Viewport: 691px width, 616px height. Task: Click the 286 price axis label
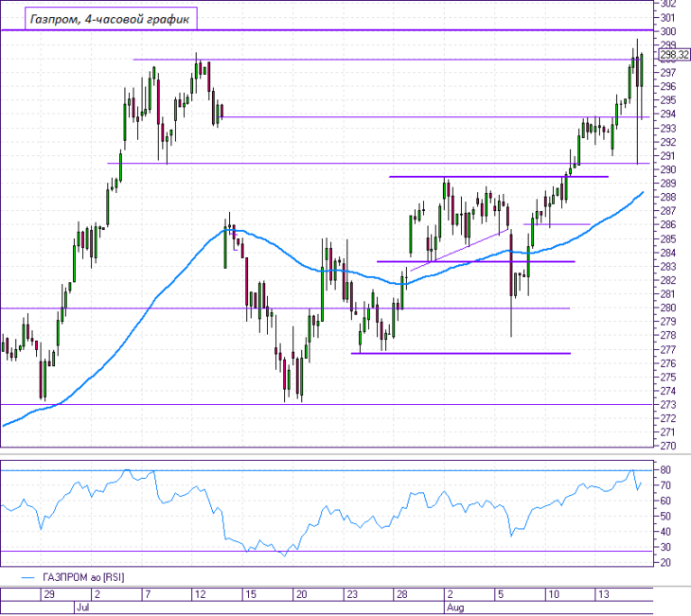point(668,224)
